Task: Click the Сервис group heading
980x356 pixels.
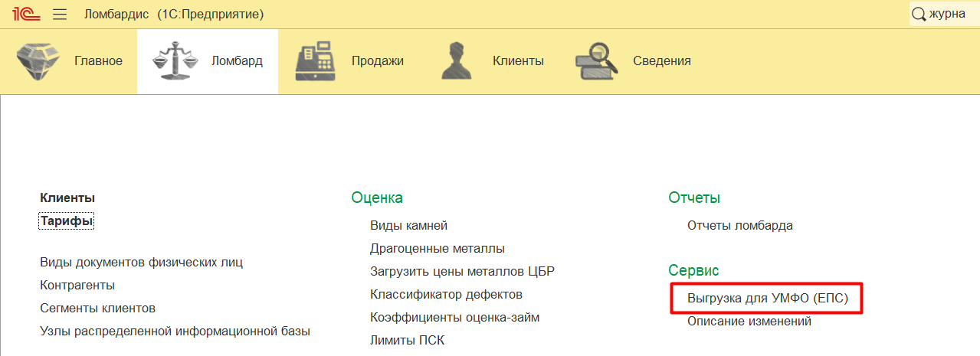Action: pos(694,270)
